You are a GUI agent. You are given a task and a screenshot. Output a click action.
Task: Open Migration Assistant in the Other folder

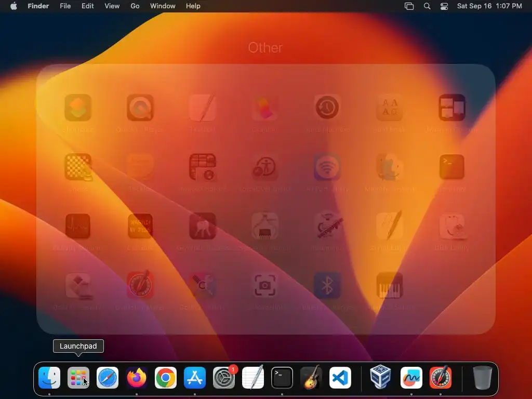click(x=390, y=167)
